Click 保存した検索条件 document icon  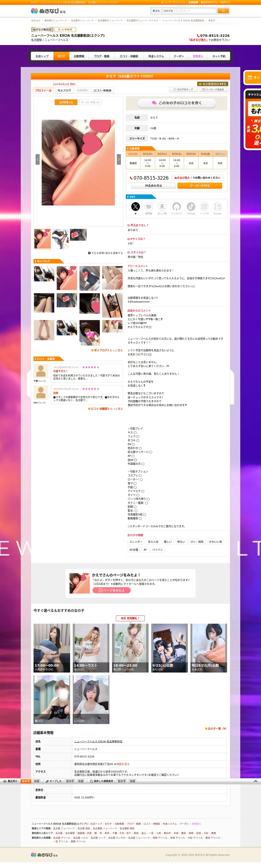tap(91, 781)
